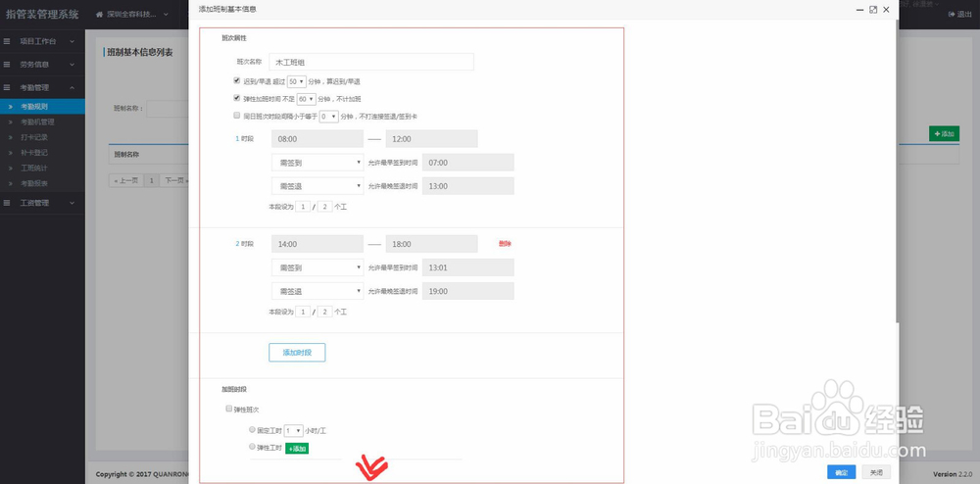Click the 指管装管理系统 title

(42, 14)
